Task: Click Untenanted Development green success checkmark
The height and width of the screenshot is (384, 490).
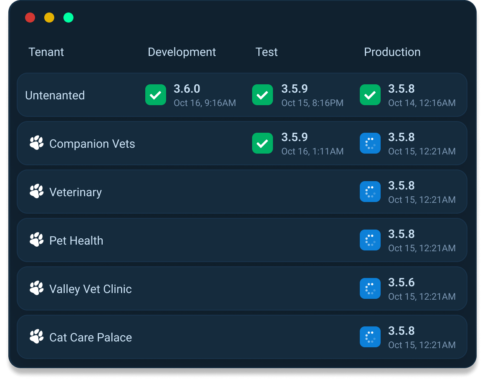Action: [x=156, y=95]
